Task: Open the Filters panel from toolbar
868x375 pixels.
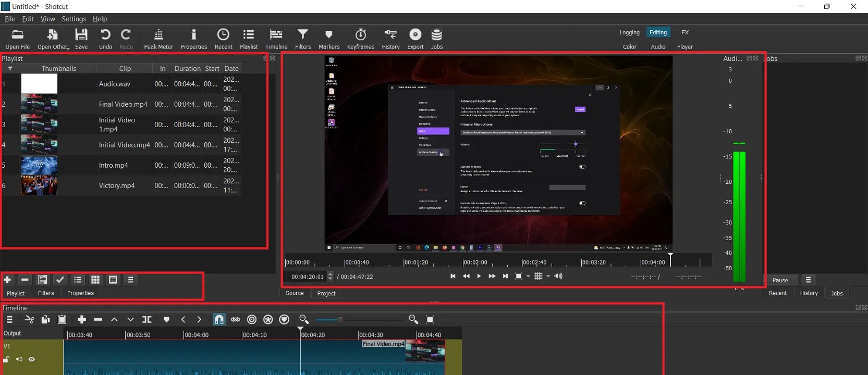Action: click(303, 39)
